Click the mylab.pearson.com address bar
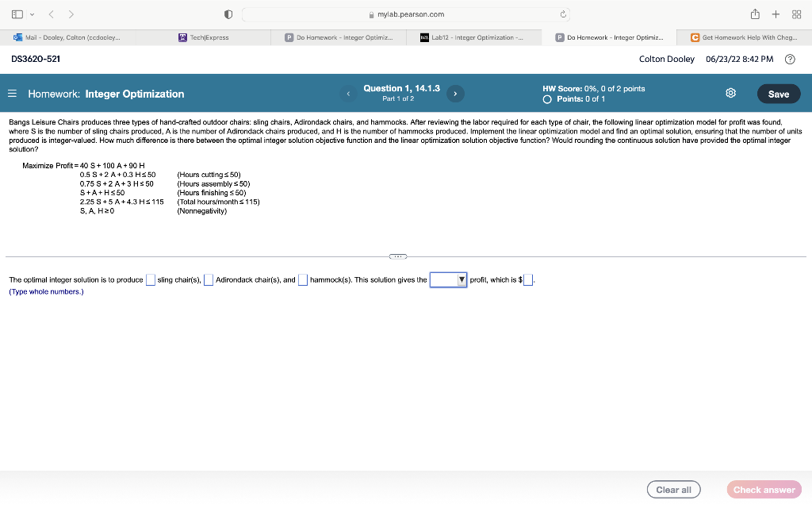The width and height of the screenshot is (812, 508). pyautogui.click(x=406, y=14)
